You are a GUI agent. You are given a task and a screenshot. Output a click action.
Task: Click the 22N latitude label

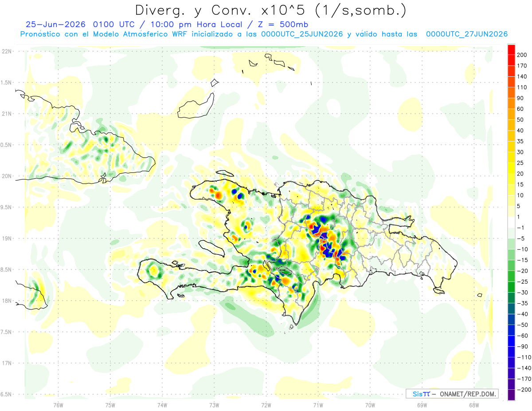7,51
